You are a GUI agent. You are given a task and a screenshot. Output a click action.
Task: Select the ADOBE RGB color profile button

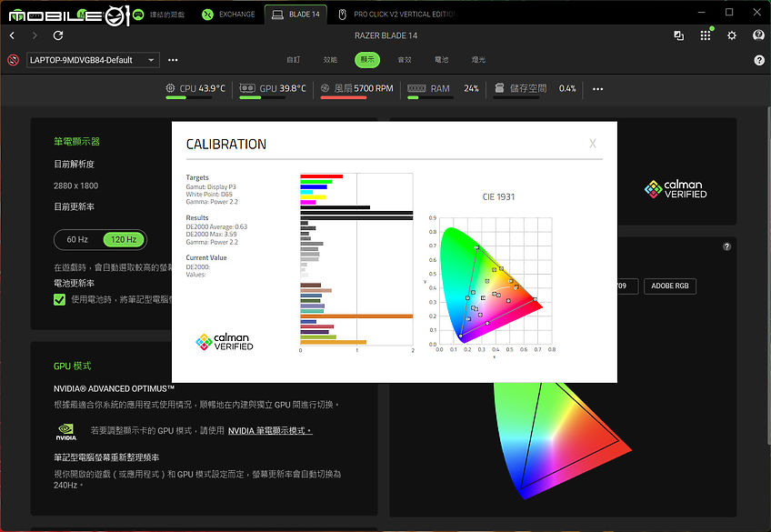click(x=670, y=286)
